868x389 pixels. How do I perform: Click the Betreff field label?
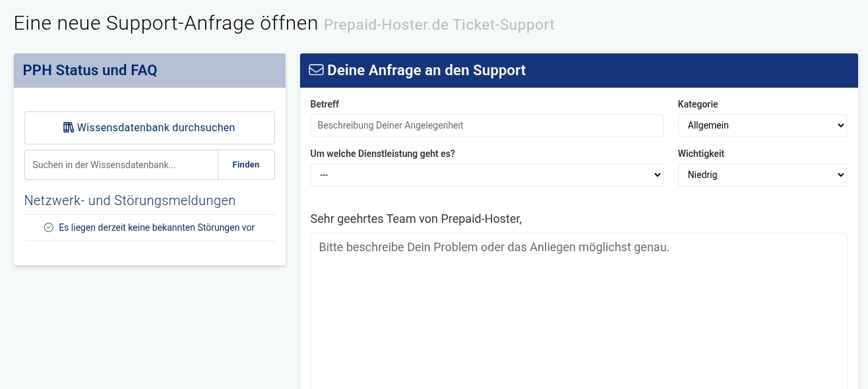(325, 104)
